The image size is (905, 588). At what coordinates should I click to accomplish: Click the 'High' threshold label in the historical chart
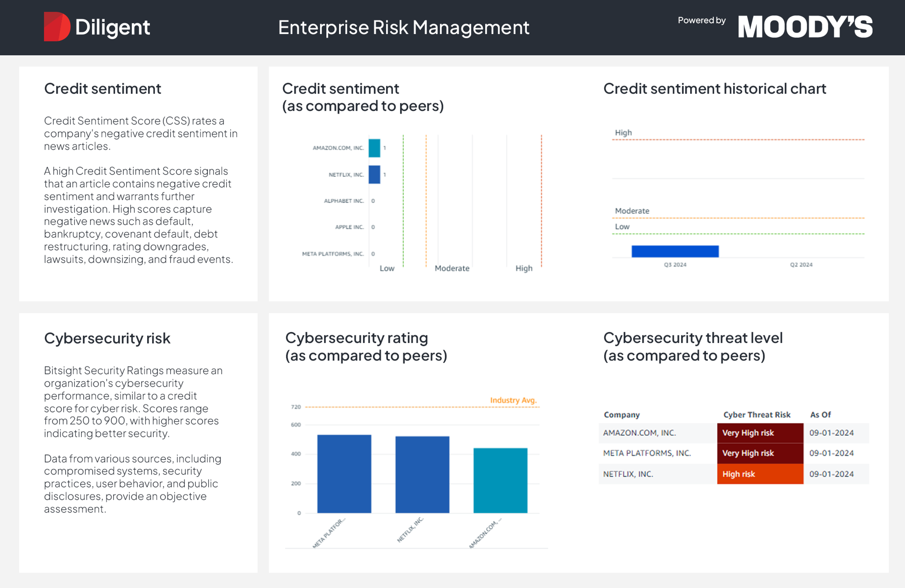623,133
